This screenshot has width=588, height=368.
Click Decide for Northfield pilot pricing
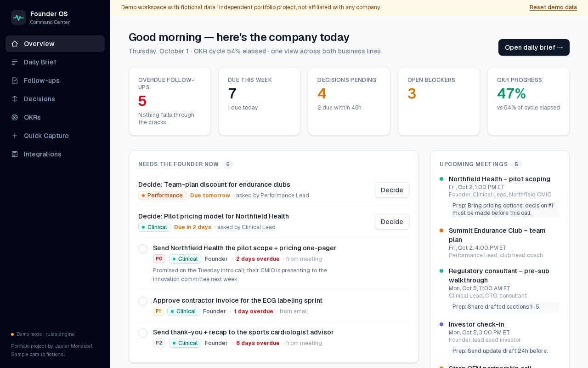pos(392,222)
